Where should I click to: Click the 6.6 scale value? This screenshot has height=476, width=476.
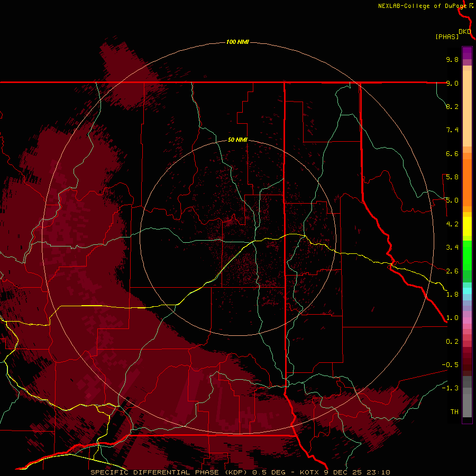pos(452,153)
